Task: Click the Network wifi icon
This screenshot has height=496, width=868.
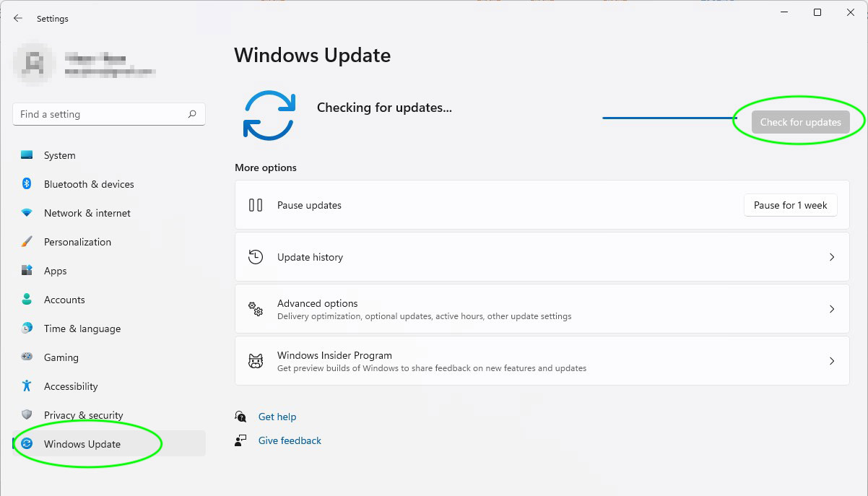Action: tap(27, 213)
